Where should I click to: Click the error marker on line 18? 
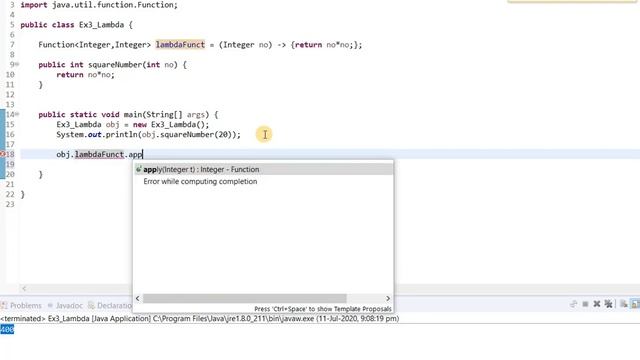point(2,154)
